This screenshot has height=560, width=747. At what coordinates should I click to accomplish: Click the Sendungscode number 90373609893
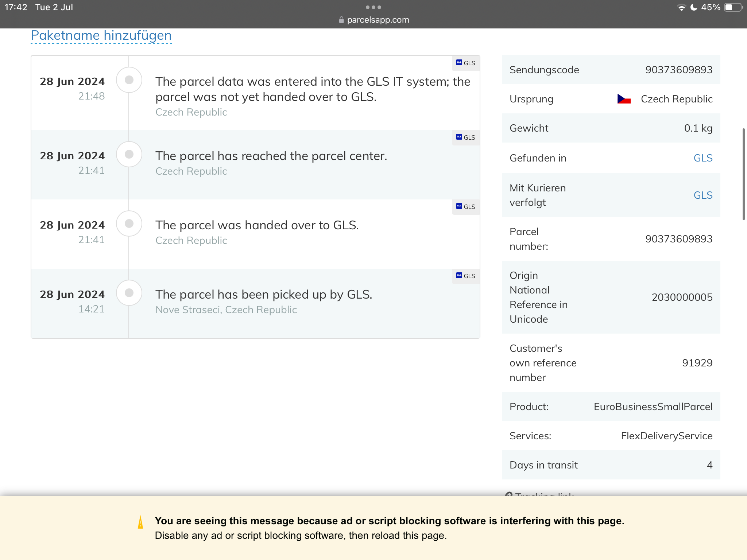click(x=678, y=70)
